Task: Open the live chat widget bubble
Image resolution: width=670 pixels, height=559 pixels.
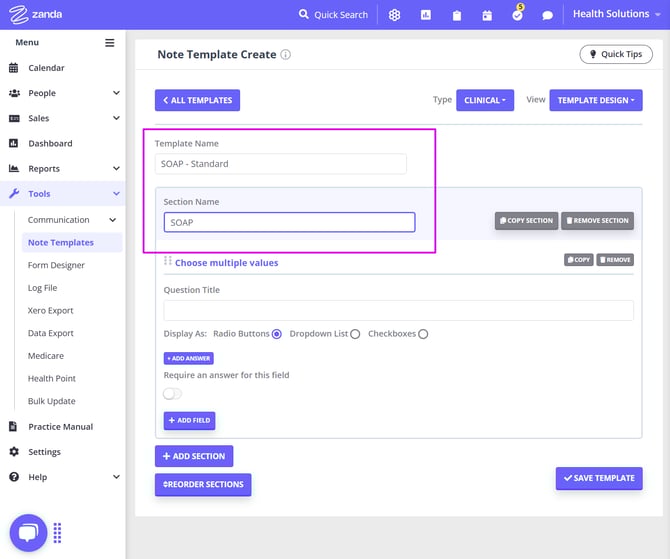Action: (x=28, y=532)
